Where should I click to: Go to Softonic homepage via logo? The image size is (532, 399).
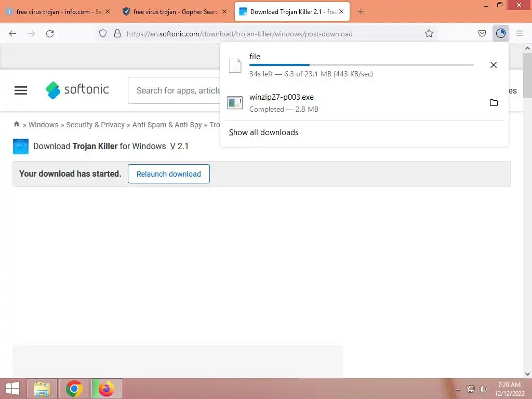coord(77,90)
